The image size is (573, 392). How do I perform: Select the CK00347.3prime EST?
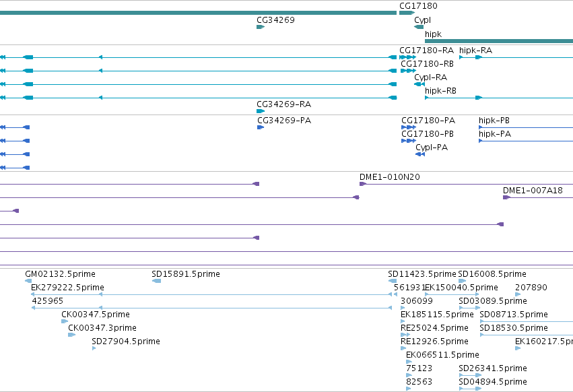[71, 335]
